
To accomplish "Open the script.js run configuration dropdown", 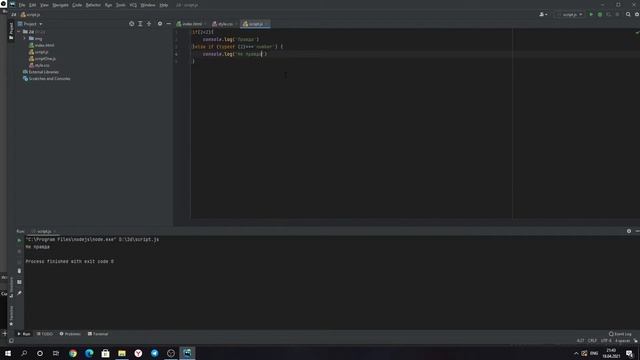I will point(570,15).
